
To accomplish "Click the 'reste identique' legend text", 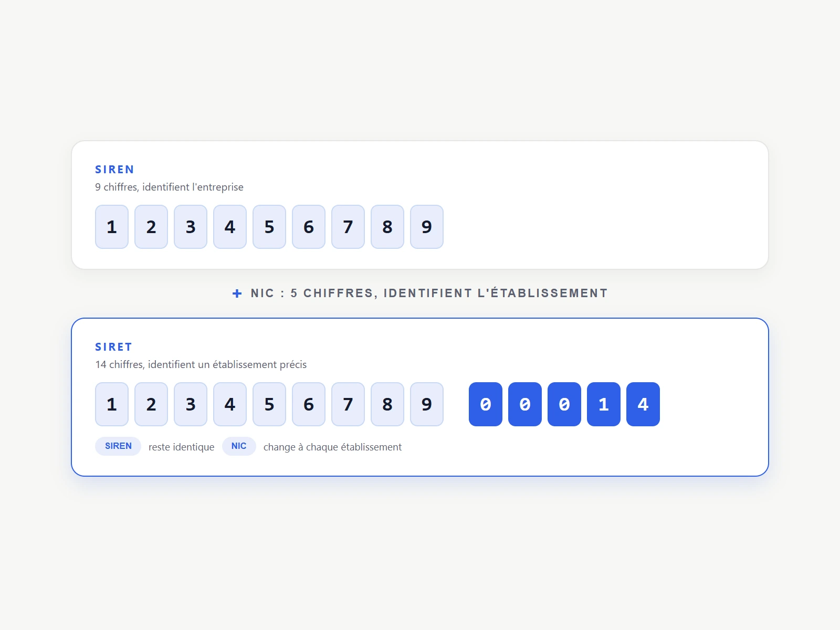I will point(182,447).
